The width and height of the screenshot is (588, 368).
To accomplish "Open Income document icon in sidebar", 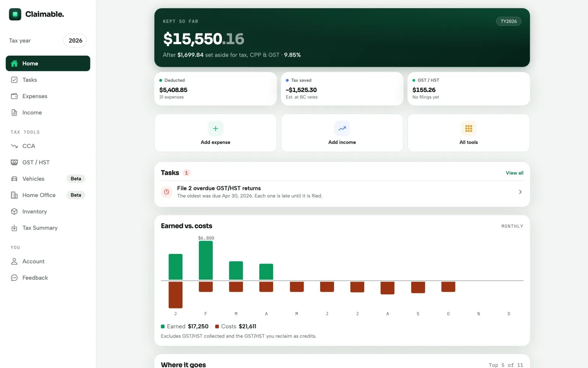I will click(14, 113).
